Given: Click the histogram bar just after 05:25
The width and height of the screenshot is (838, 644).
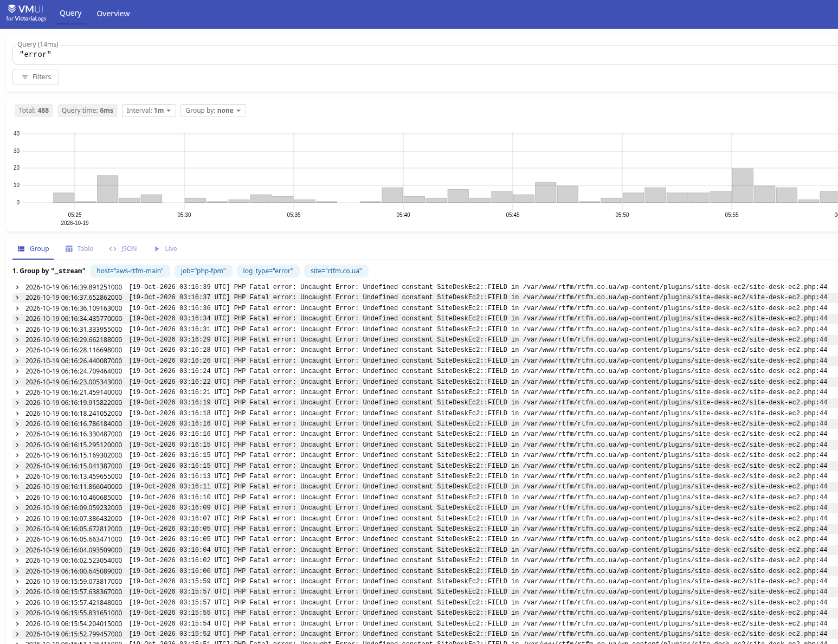Looking at the screenshot, I should coord(86,202).
